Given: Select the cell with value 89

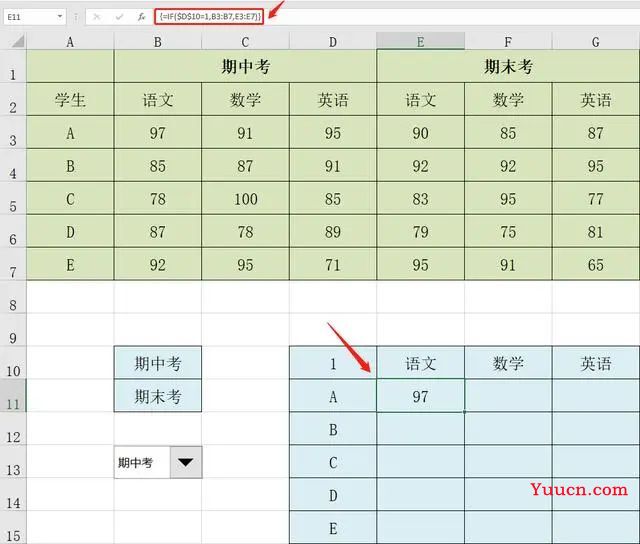Looking at the screenshot, I should (x=333, y=231).
